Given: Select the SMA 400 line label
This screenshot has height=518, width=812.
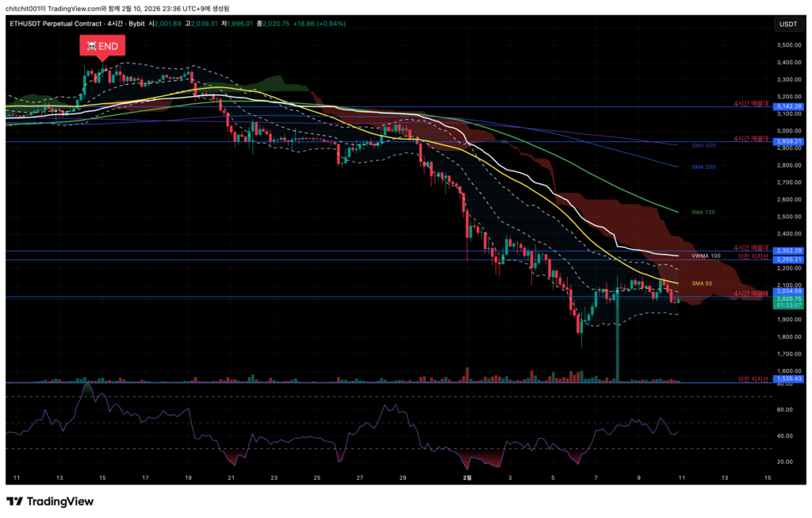Looking at the screenshot, I should pyautogui.click(x=703, y=145).
